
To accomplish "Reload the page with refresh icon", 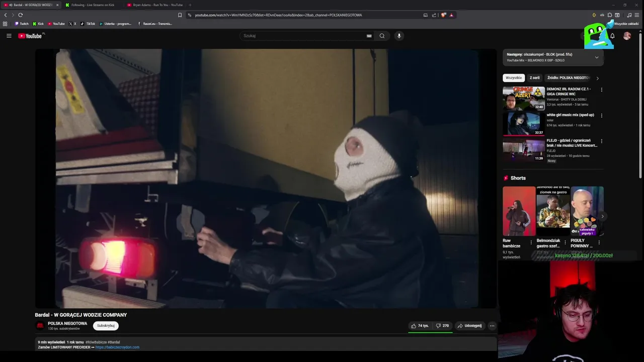I will click(x=20, y=15).
